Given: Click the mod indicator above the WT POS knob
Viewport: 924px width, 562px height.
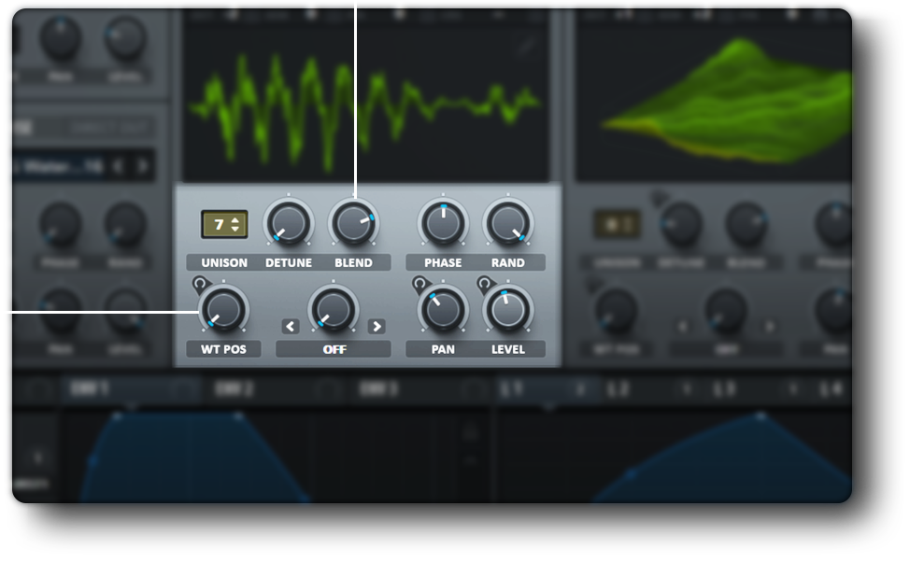Looking at the screenshot, I should click(x=199, y=283).
